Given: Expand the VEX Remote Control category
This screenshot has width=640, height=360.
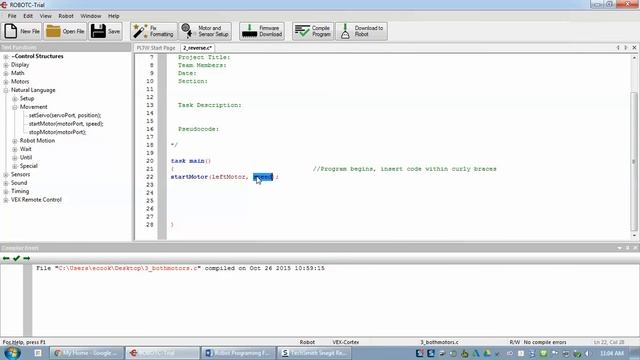Looking at the screenshot, I should coord(6,200).
